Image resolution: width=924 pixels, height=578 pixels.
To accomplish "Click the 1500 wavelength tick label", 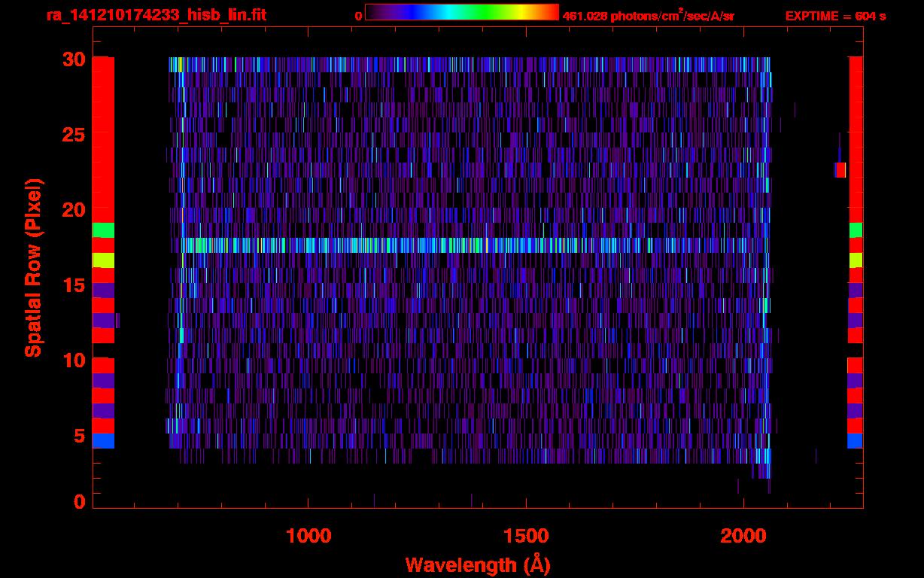I will [526, 536].
